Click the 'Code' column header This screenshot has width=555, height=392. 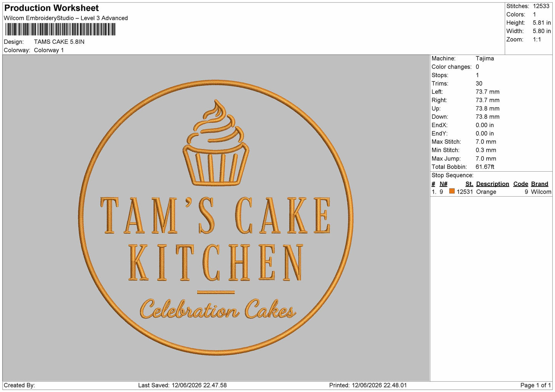(x=520, y=184)
